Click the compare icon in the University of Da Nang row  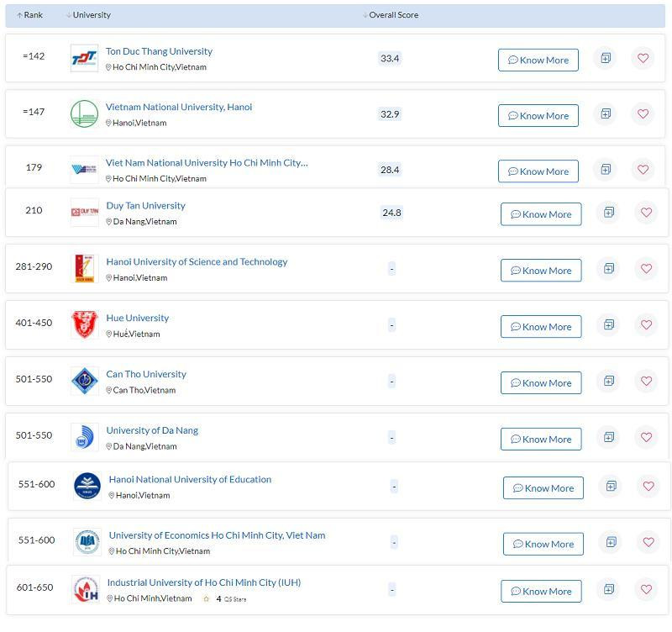point(608,437)
